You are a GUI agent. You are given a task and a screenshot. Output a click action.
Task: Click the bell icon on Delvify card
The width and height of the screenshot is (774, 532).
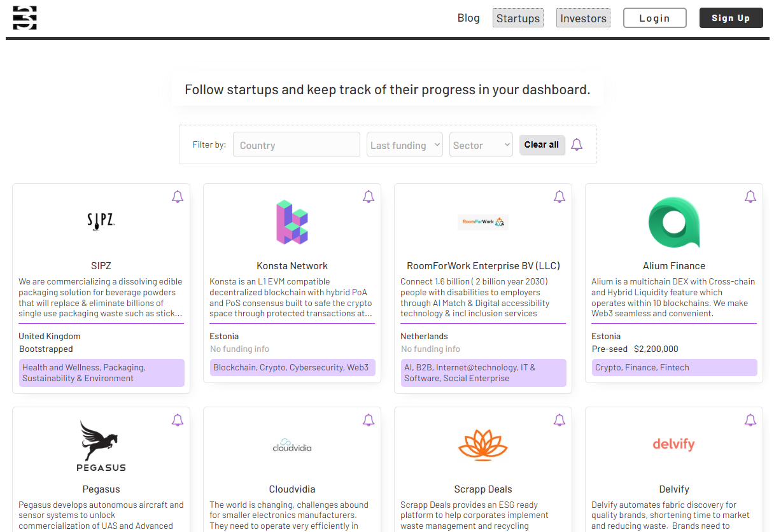pos(750,421)
